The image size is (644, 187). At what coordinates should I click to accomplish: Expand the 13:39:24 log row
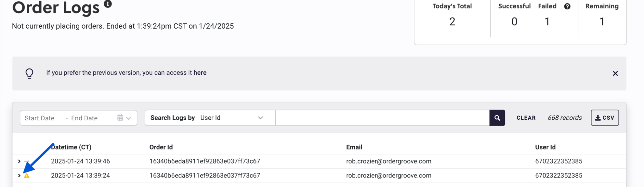point(19,175)
